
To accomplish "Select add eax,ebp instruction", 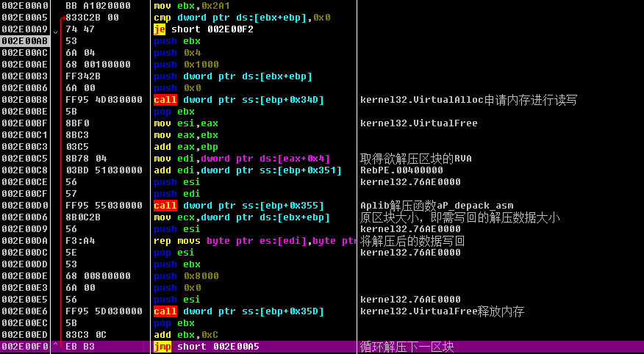I will click(186, 147).
